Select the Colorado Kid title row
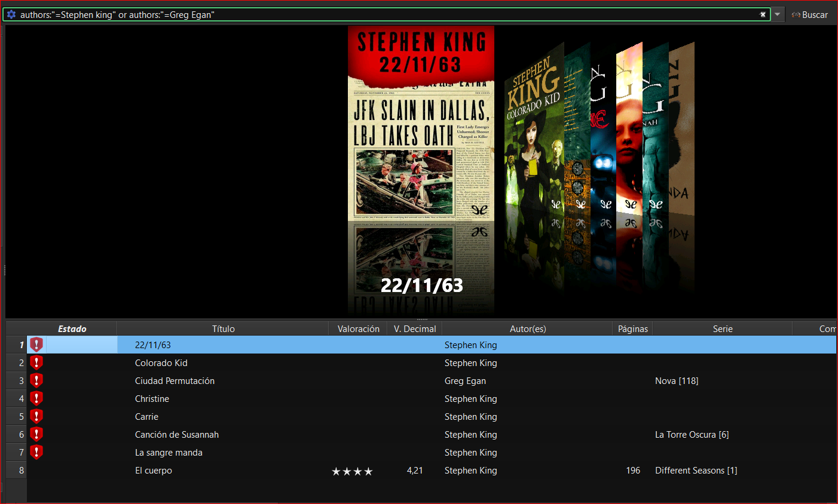838x504 pixels. click(x=161, y=363)
